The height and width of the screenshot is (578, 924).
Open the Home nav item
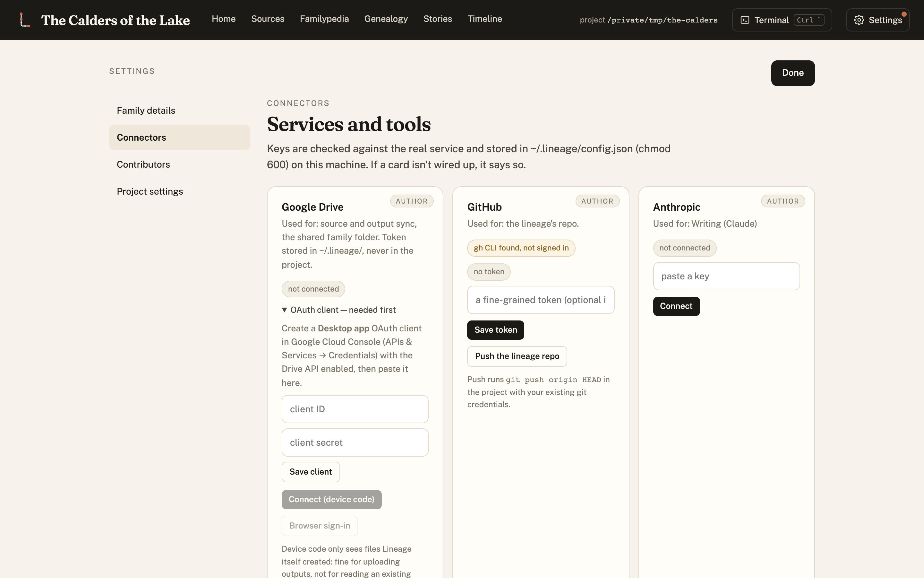224,19
